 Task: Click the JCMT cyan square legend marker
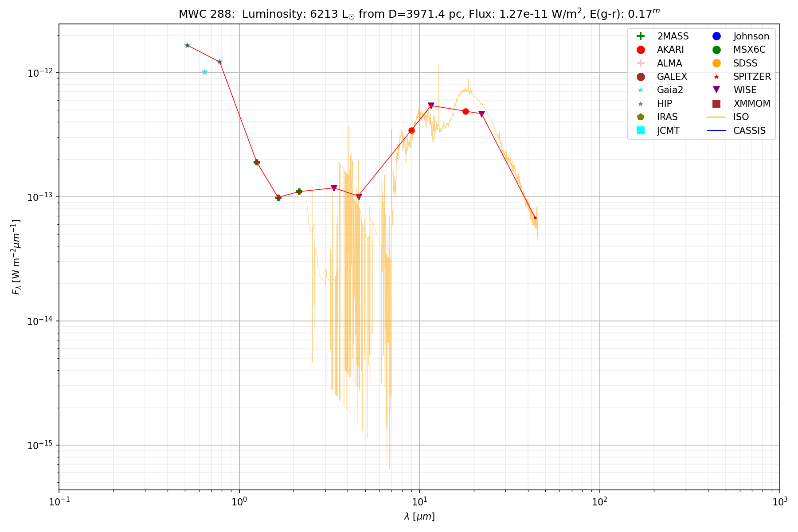pos(640,130)
